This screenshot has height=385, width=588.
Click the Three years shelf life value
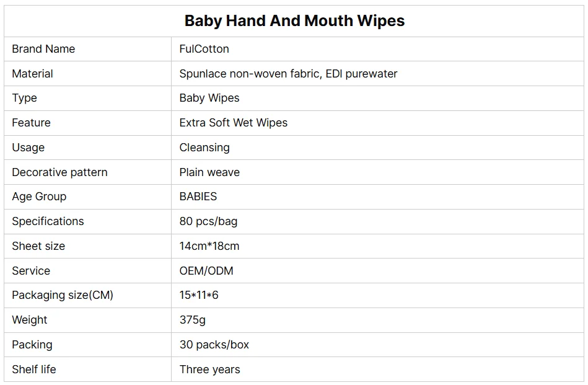coord(210,370)
